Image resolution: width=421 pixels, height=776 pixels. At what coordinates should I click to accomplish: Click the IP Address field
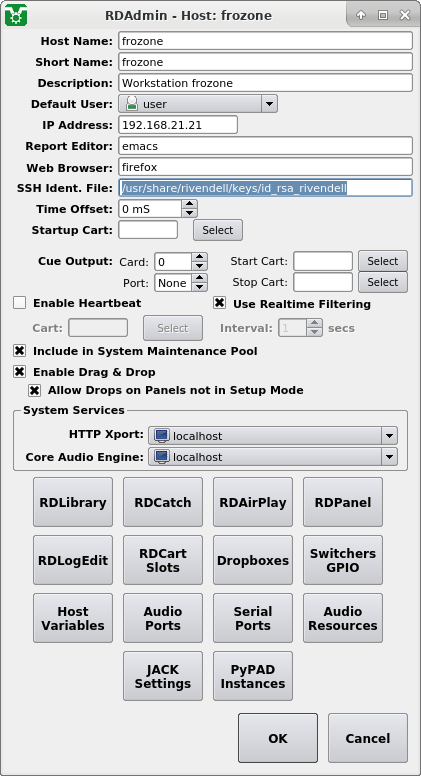178,125
